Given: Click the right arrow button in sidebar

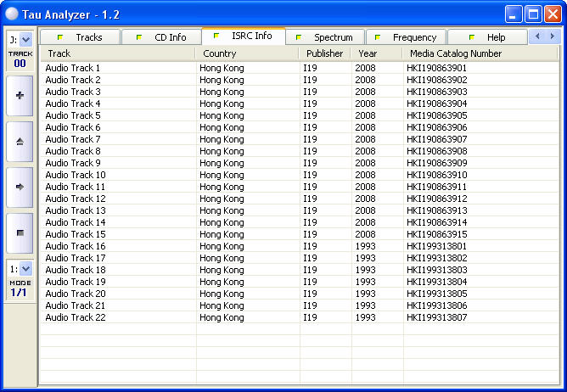Looking at the screenshot, I should coord(20,187).
